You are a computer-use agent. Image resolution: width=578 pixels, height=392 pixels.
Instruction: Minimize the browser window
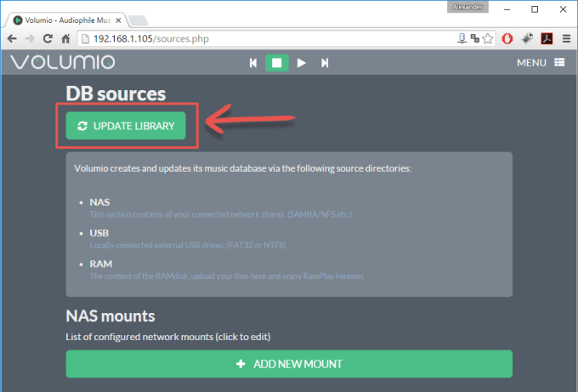point(507,9)
